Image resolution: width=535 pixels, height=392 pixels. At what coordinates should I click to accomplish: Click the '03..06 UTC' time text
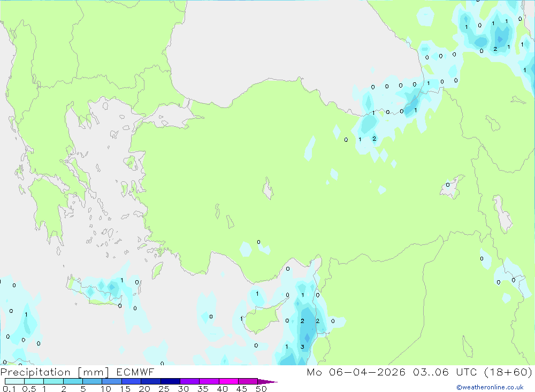point(445,372)
